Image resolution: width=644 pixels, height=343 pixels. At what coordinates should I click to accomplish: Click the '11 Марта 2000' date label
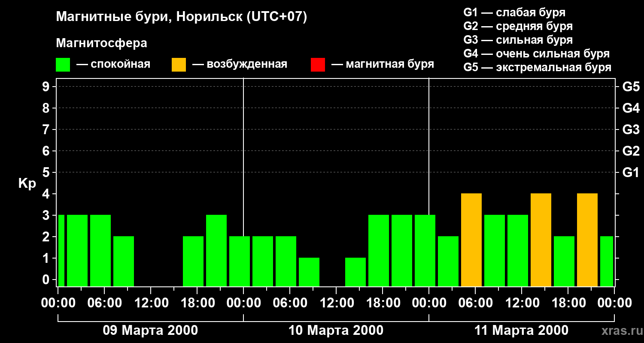521,331
